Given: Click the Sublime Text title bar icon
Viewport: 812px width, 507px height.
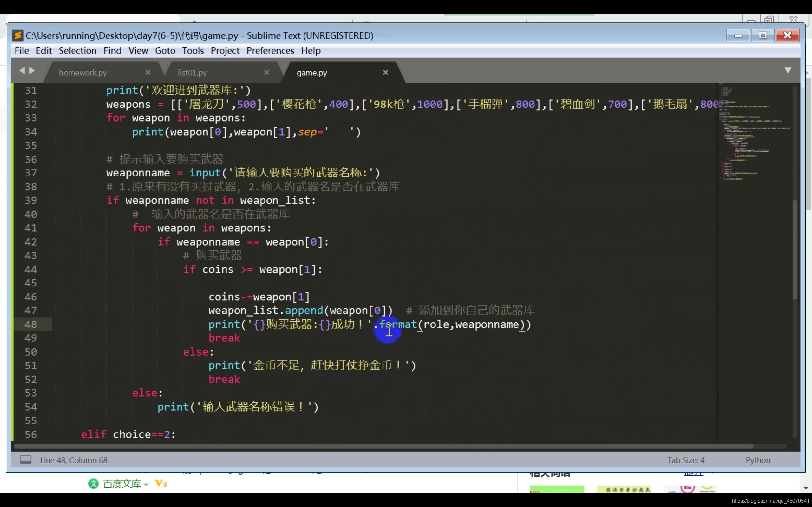Looking at the screenshot, I should [17, 35].
